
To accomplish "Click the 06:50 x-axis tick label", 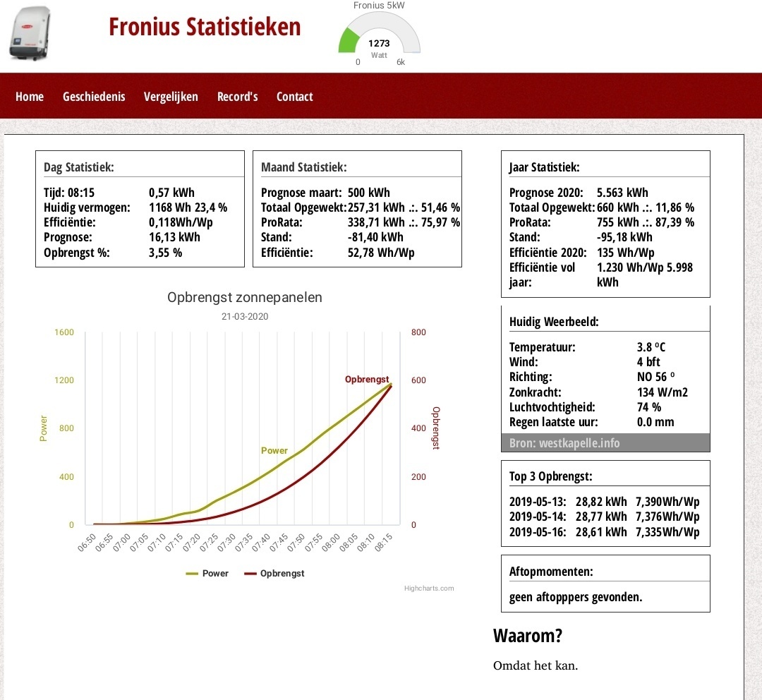I will (87, 543).
